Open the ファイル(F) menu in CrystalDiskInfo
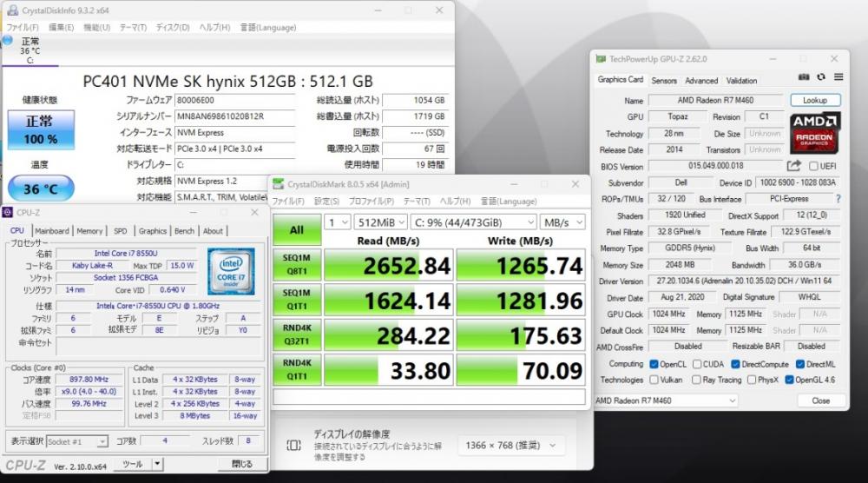The width and height of the screenshot is (868, 483). (23, 27)
